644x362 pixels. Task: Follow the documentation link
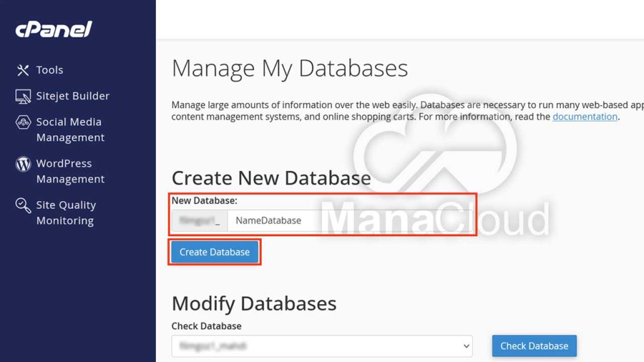click(x=584, y=117)
